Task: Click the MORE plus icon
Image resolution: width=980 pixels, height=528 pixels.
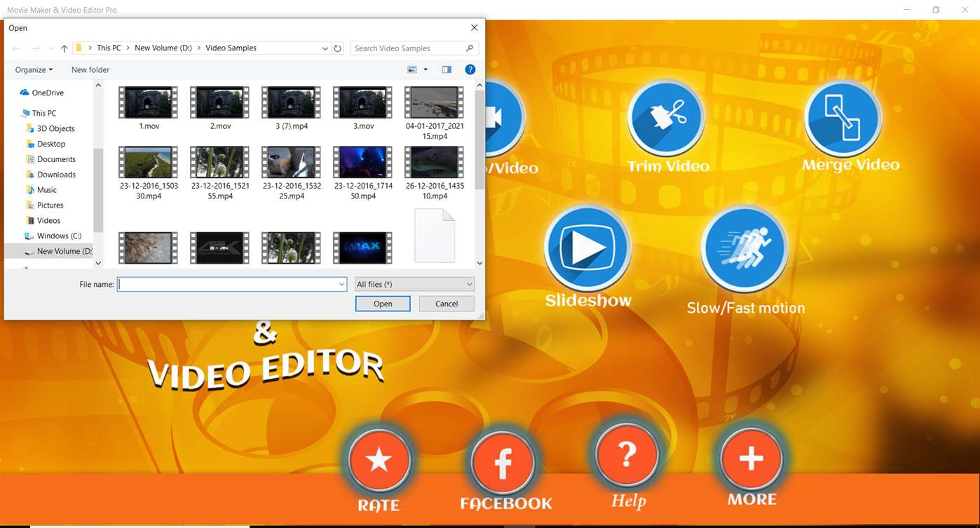Action: (x=751, y=459)
